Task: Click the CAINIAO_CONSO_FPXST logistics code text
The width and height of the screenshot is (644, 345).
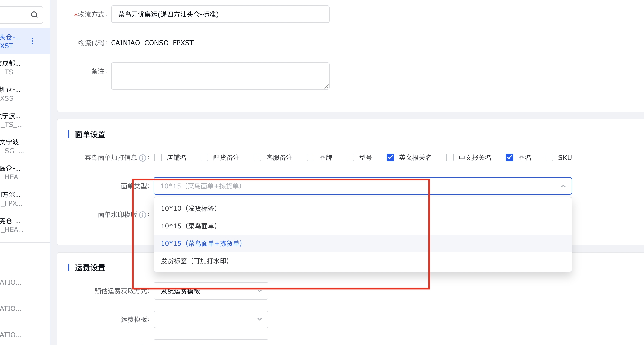Action: pyautogui.click(x=152, y=43)
